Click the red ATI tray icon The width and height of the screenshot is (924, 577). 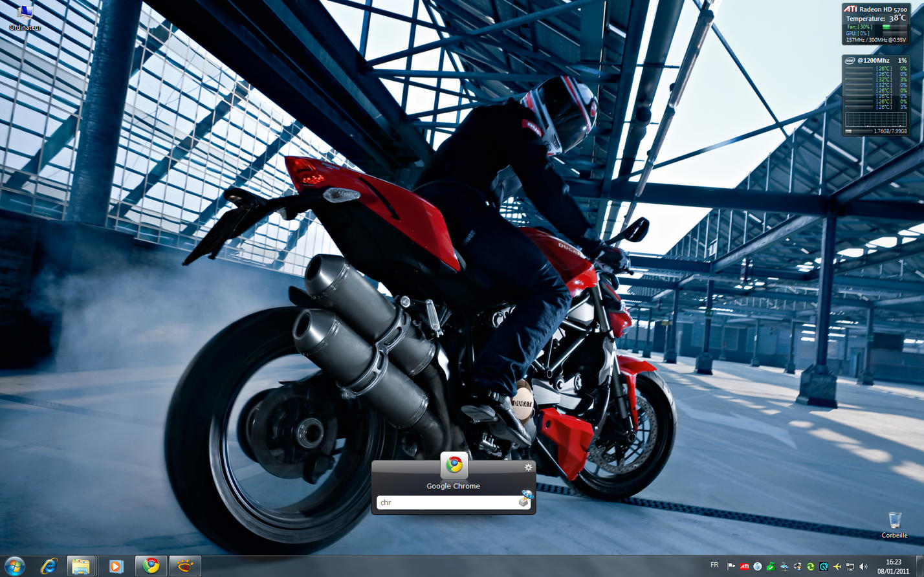click(x=744, y=567)
